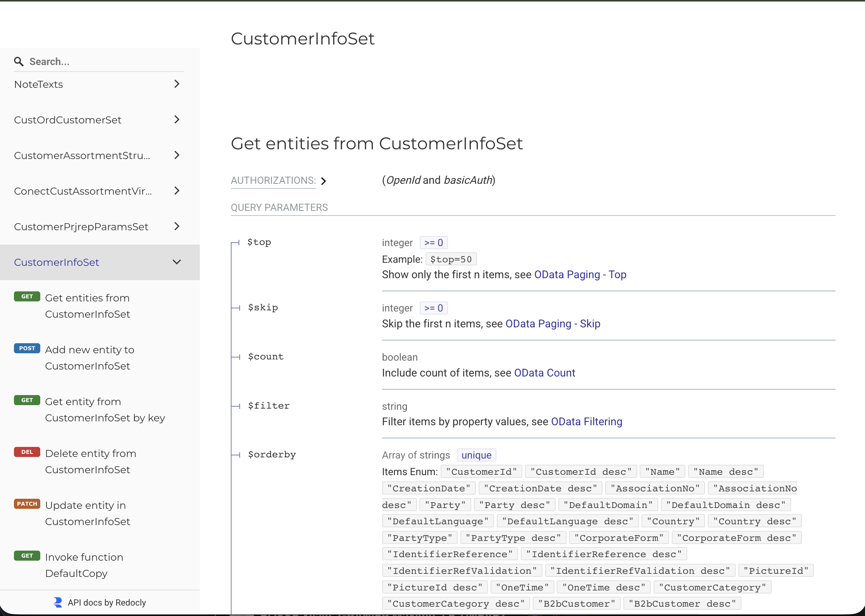Click the DEL method badge
The width and height of the screenshot is (865, 616).
point(27,452)
